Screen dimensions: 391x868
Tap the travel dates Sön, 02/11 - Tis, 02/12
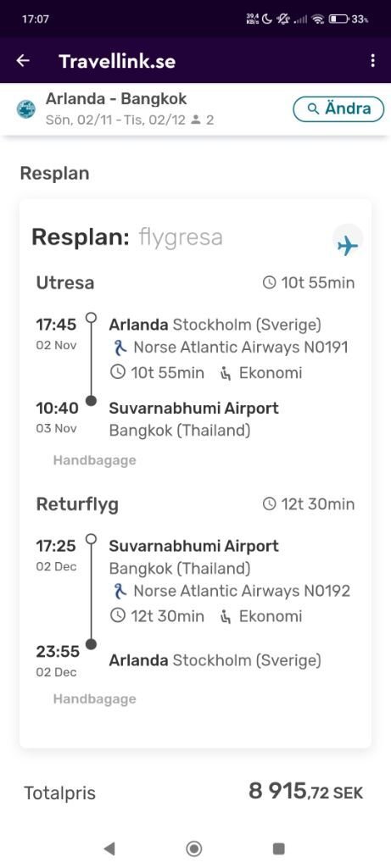click(117, 120)
